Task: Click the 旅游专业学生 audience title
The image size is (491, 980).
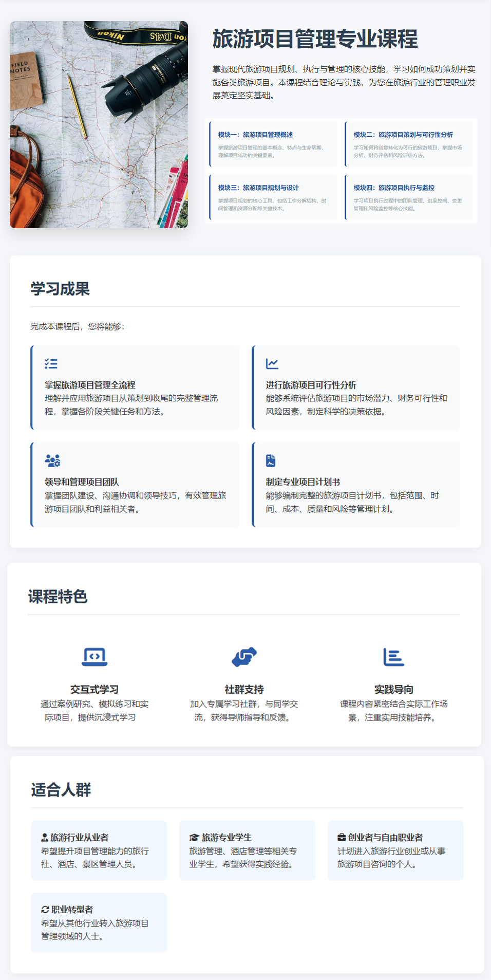Action: (226, 837)
